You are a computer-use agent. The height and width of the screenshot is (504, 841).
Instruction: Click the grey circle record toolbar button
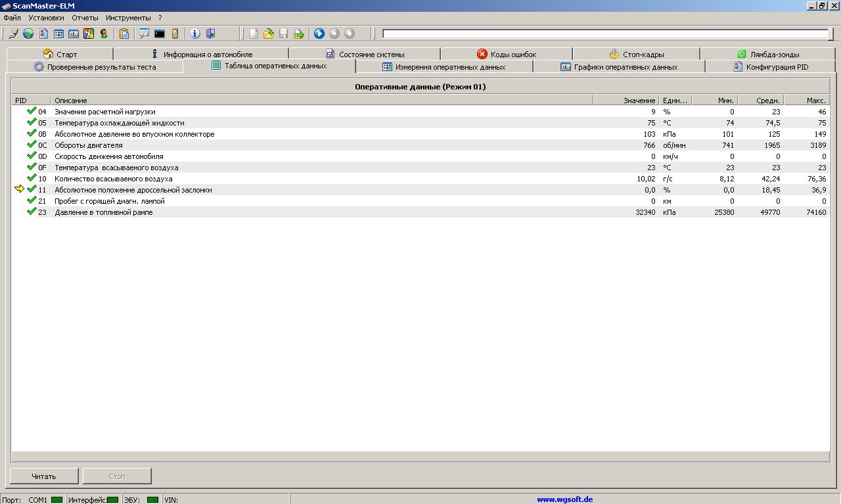pos(350,34)
